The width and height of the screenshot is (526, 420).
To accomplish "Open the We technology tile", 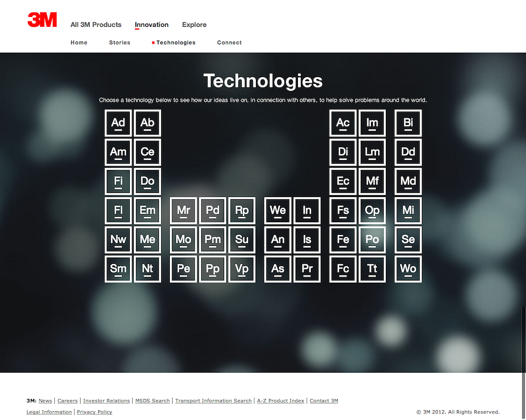I will coord(278,210).
